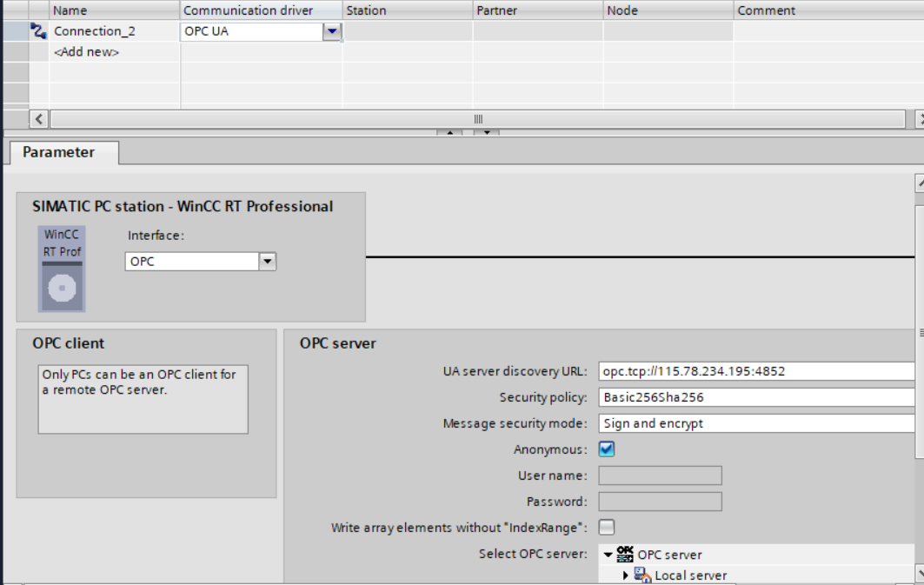Click the table's left scroll arrow

(x=39, y=119)
